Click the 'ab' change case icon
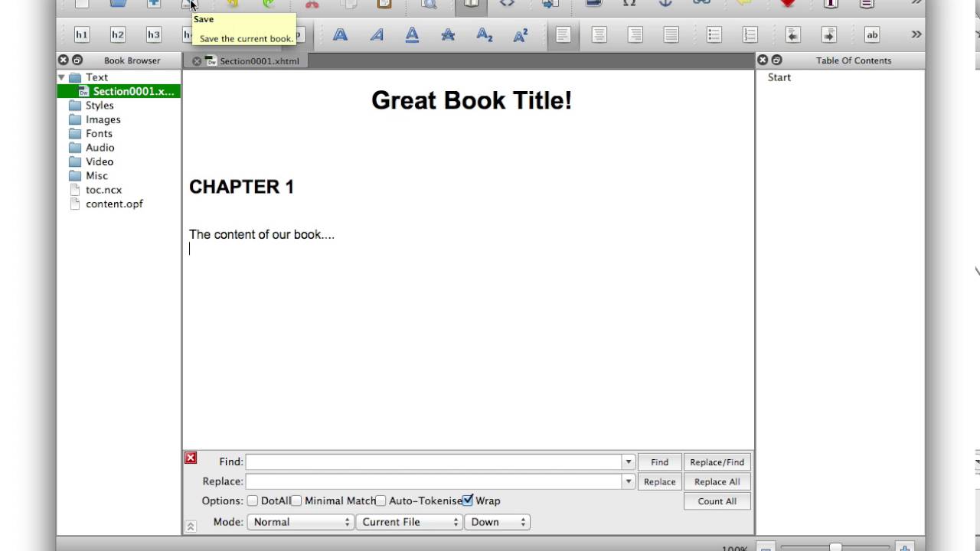The height and width of the screenshot is (551, 980). coord(871,34)
